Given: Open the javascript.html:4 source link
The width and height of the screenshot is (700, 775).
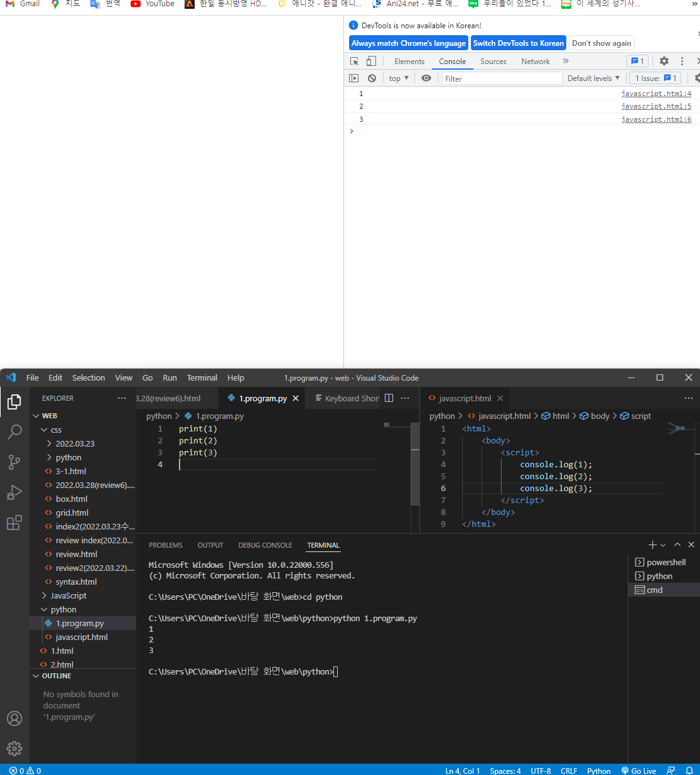Looking at the screenshot, I should click(656, 93).
